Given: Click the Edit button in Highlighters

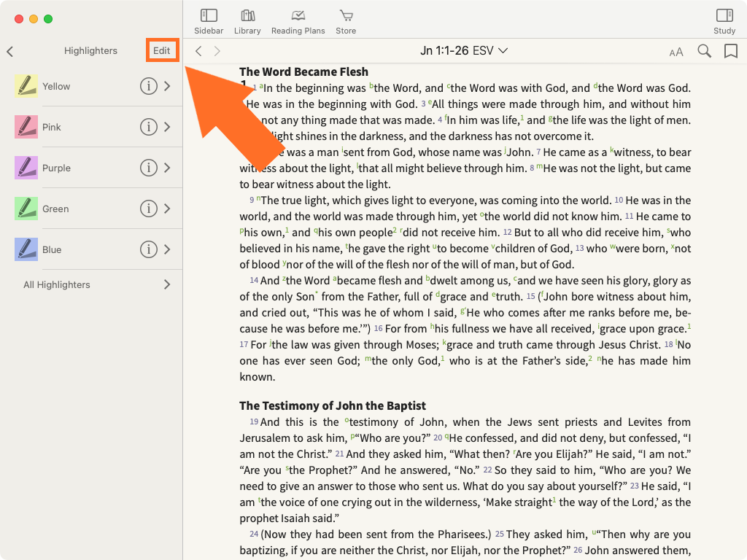Looking at the screenshot, I should (162, 51).
